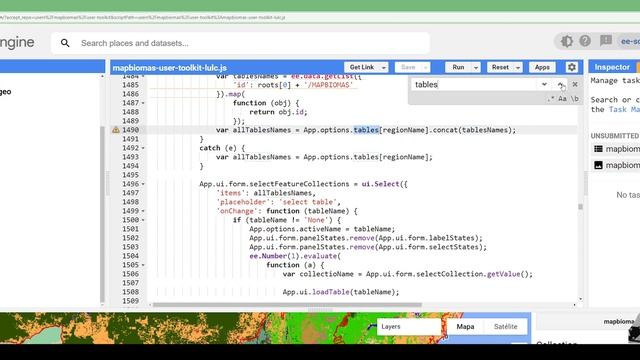Collapse code fold at line 1496

coord(143,184)
